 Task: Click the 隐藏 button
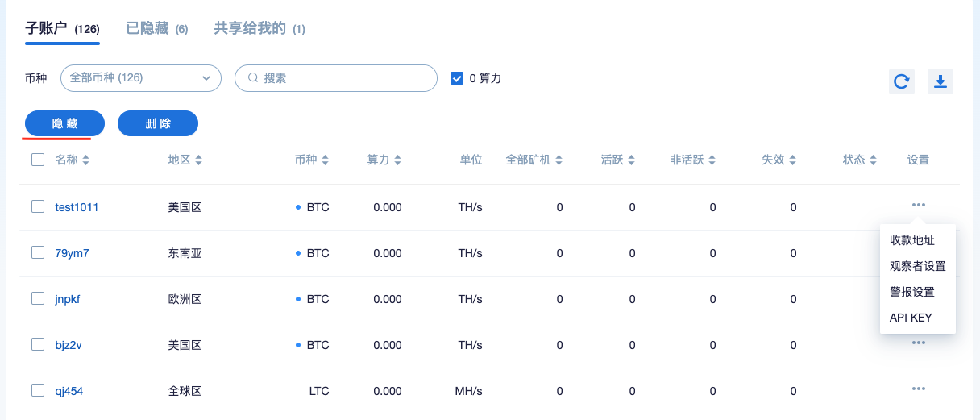64,123
